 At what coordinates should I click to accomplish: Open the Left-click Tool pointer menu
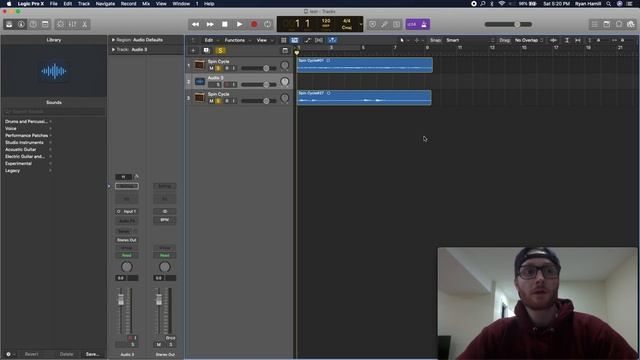404,40
